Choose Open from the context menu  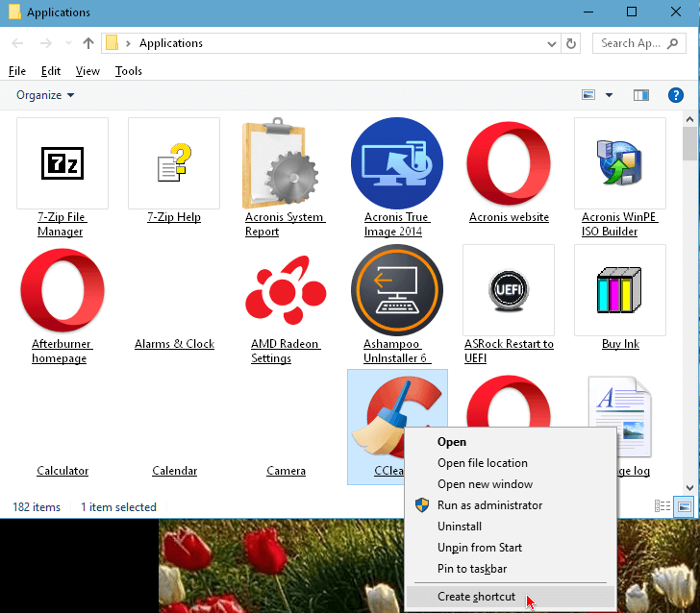click(511, 442)
